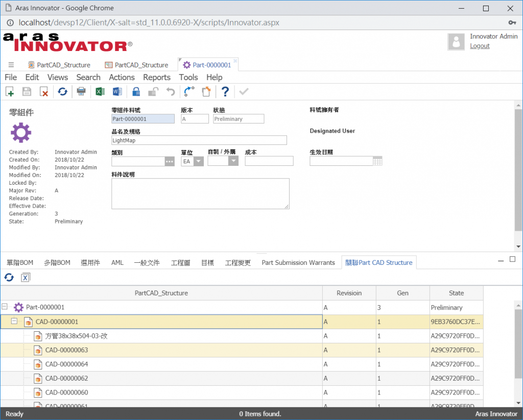Refresh the relationship grid below the tabs

(9, 277)
